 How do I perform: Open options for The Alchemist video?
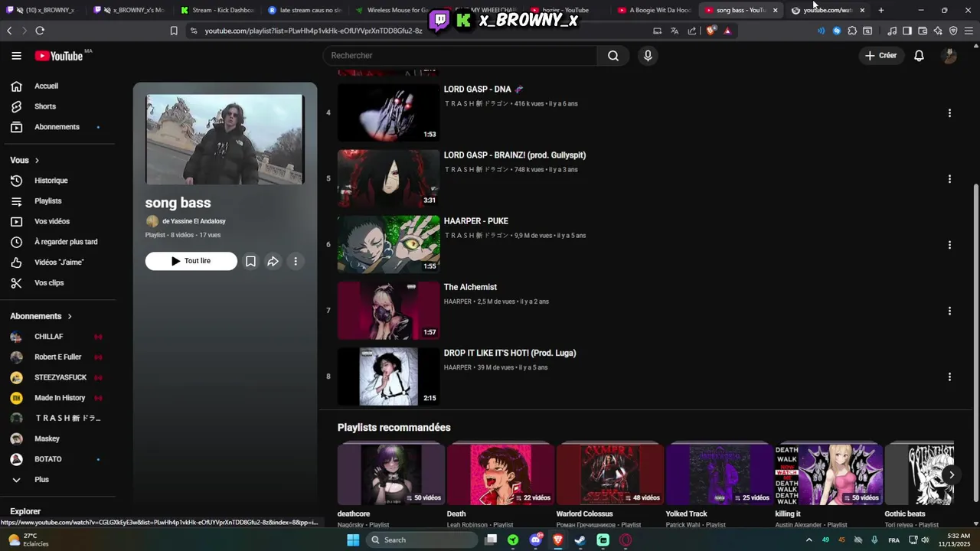[x=949, y=311]
